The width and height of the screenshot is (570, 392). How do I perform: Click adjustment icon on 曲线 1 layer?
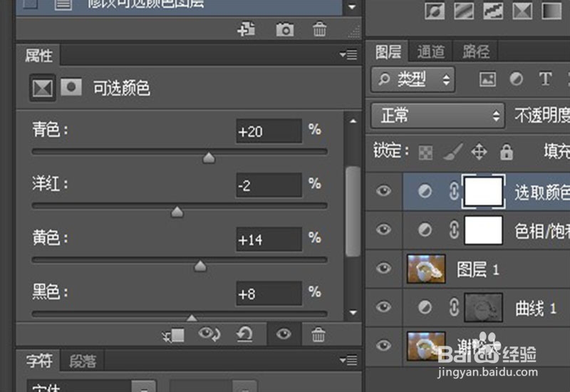[x=425, y=307]
